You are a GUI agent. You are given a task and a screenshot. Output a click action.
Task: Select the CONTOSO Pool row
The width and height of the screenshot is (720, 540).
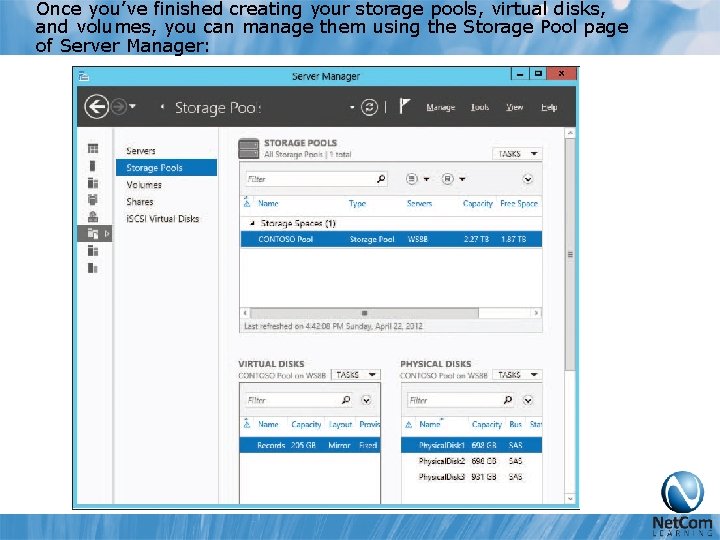tap(391, 239)
